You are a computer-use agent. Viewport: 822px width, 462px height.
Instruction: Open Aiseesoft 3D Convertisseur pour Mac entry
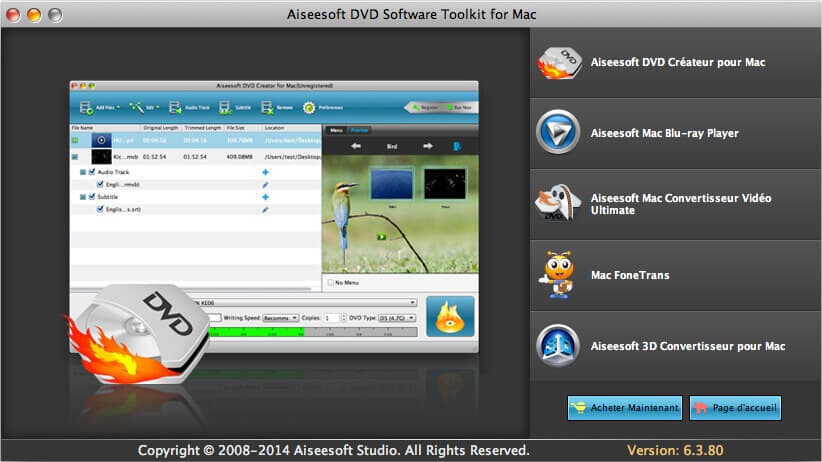676,346
